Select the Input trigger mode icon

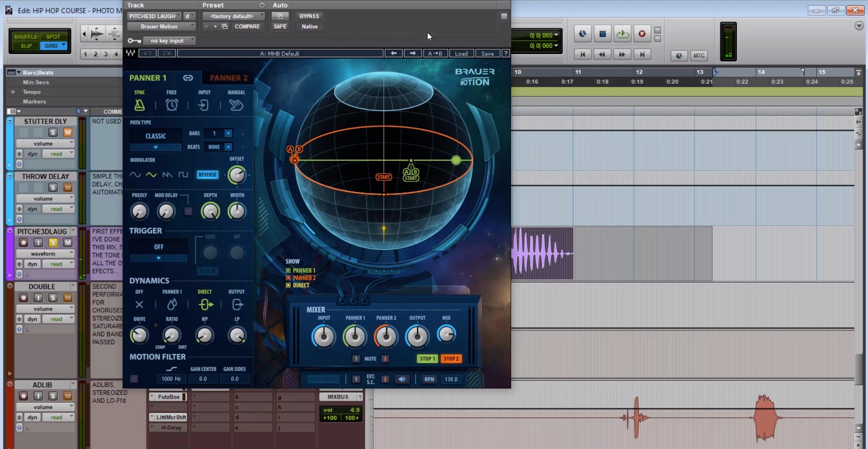(203, 105)
